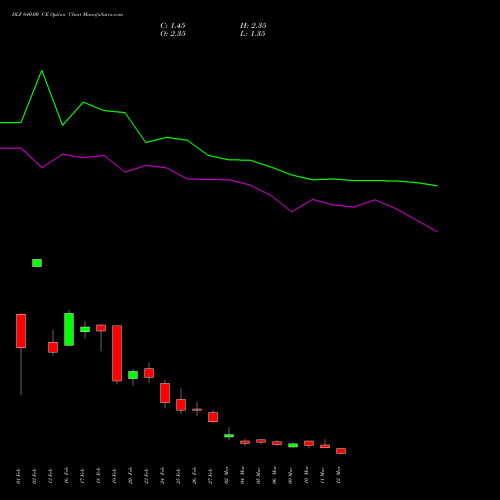Click the close value C: 1.45
This screenshot has height=500, width=500.
pyautogui.click(x=173, y=26)
